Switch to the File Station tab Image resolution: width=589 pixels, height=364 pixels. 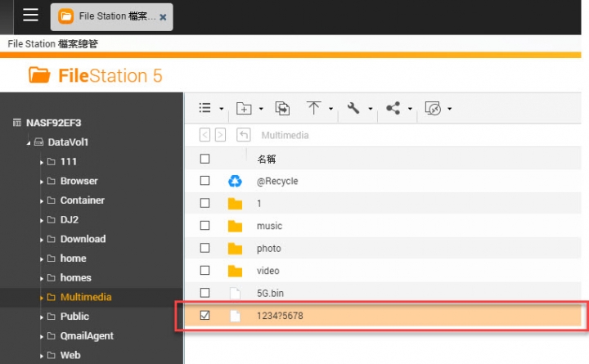(111, 17)
